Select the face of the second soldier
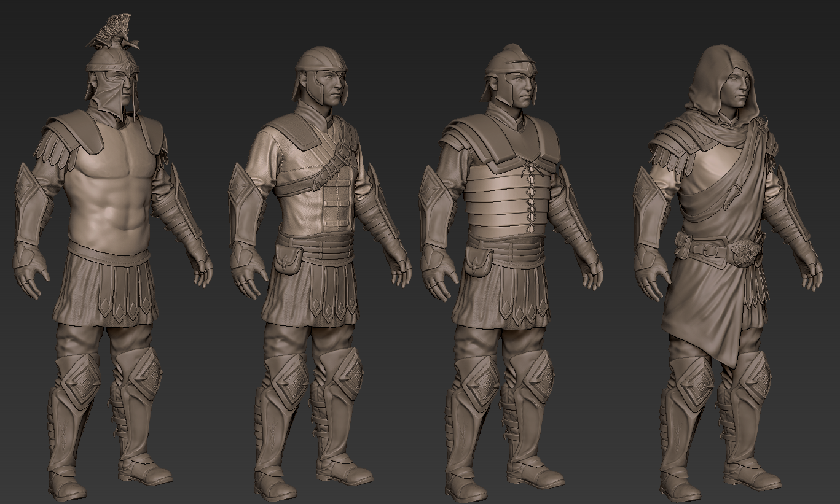The height and width of the screenshot is (504, 840). pos(329,87)
